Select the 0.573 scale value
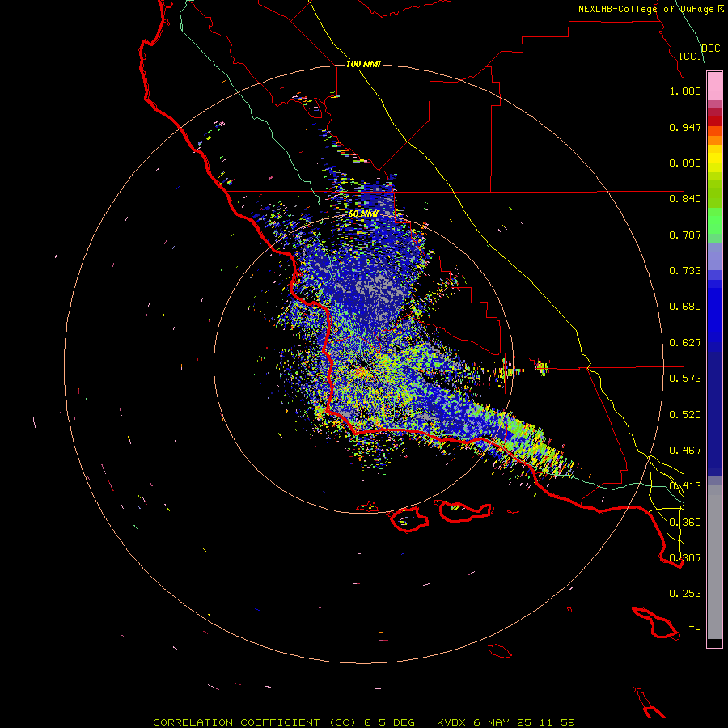 coord(685,379)
